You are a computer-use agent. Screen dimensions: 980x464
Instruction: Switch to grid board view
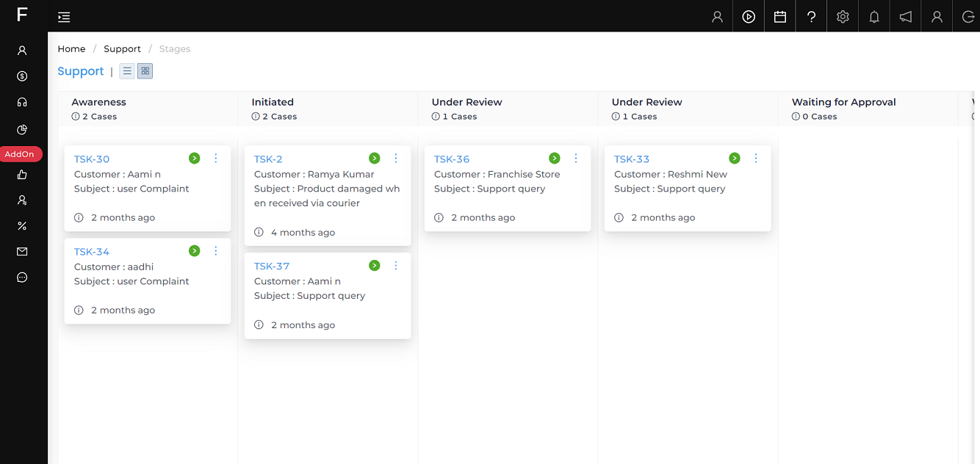pyautogui.click(x=145, y=71)
